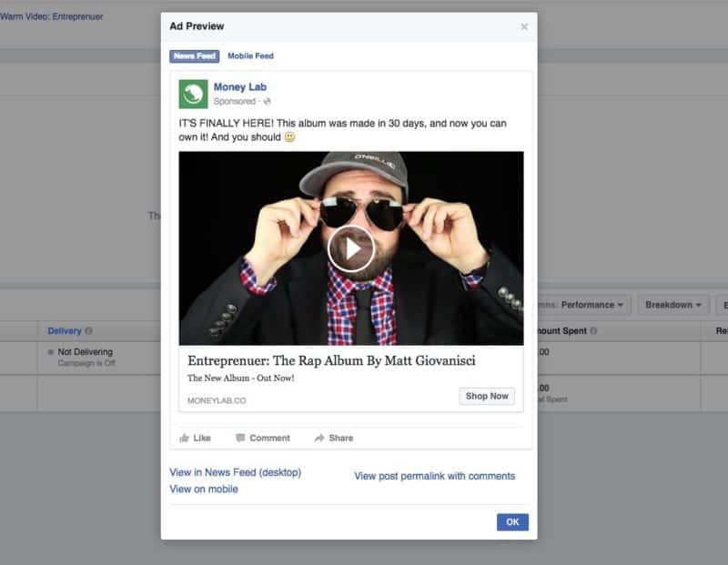The image size is (728, 565).
Task: Switch to the Mobile Feed tab
Action: coord(250,56)
